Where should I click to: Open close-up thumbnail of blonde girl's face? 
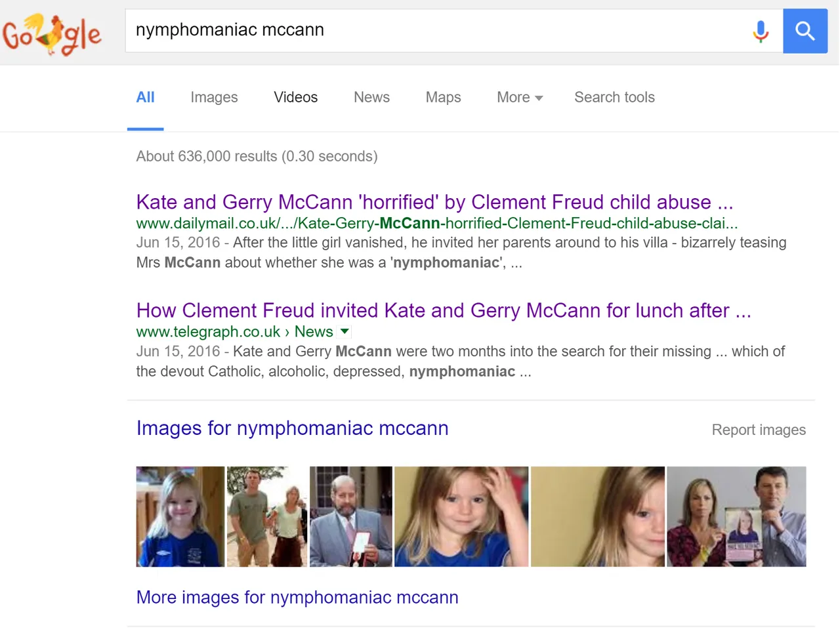598,516
